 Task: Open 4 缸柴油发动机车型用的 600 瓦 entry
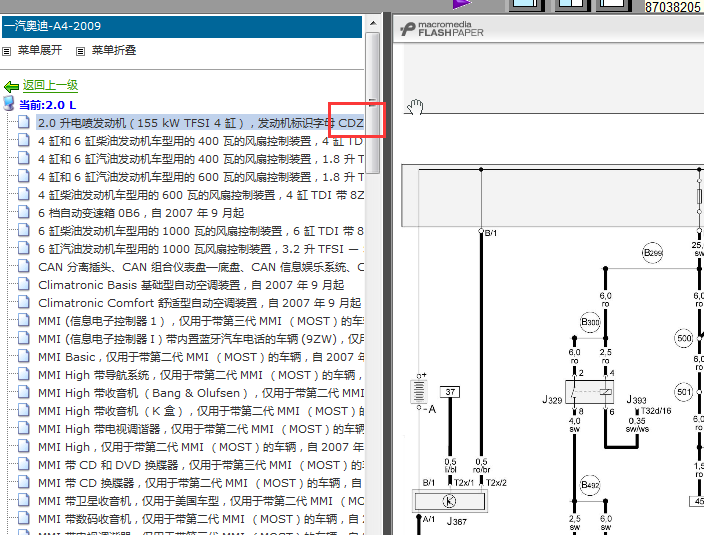[201, 195]
